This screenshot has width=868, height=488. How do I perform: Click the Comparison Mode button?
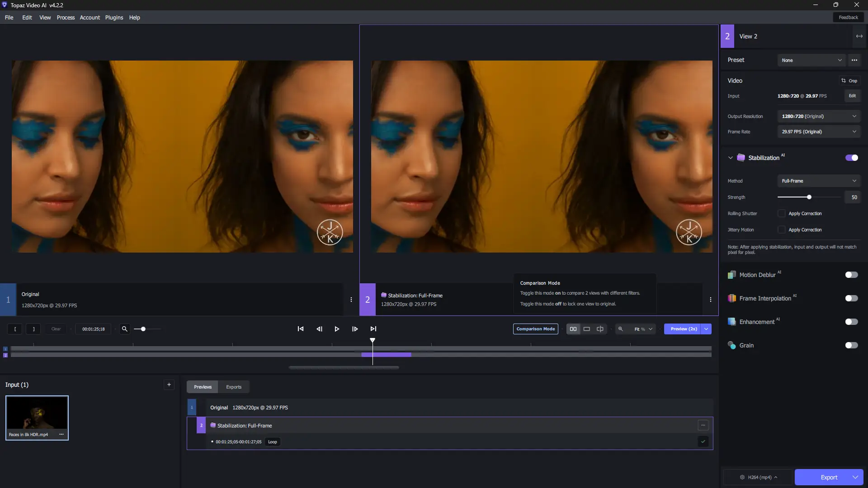535,329
